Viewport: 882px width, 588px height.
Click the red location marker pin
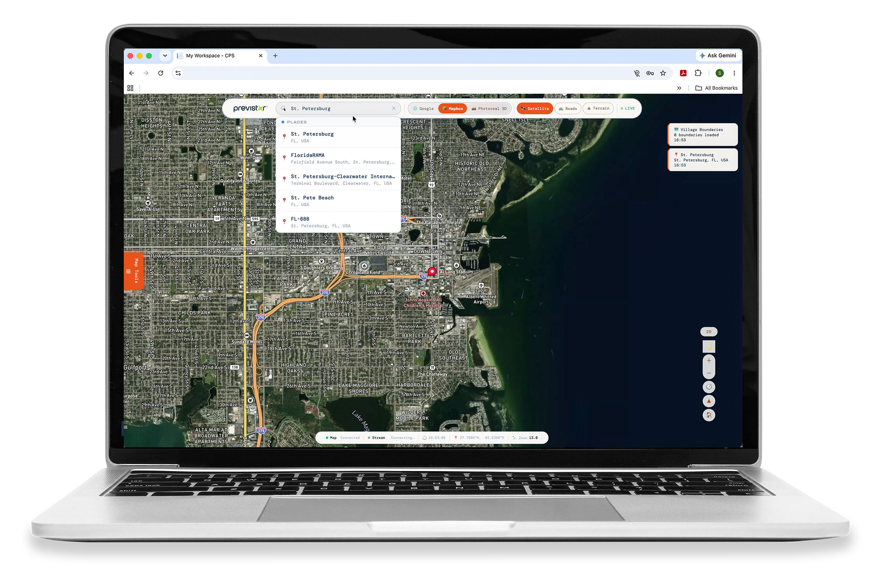point(432,271)
